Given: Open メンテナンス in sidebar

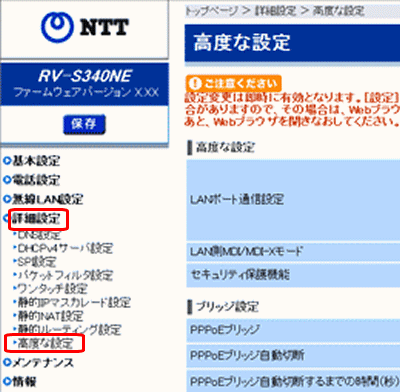Looking at the screenshot, I should (43, 362).
